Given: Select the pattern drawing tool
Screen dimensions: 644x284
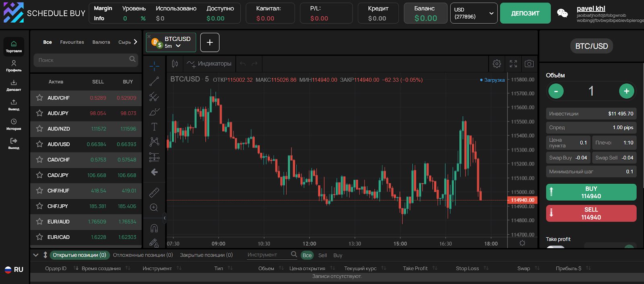Looking at the screenshot, I should point(154,142).
